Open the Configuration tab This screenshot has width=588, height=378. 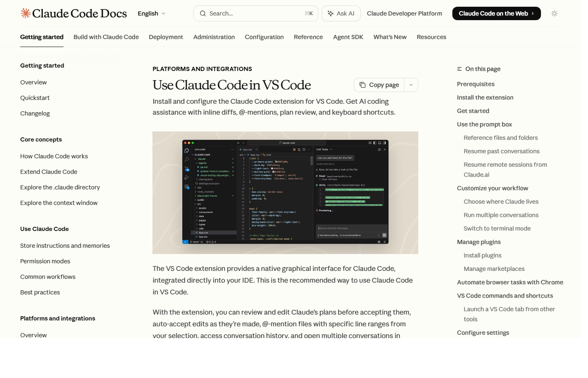click(x=264, y=37)
